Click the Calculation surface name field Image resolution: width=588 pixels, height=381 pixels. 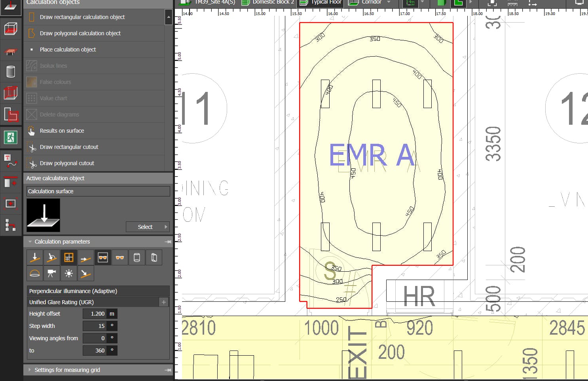point(98,191)
